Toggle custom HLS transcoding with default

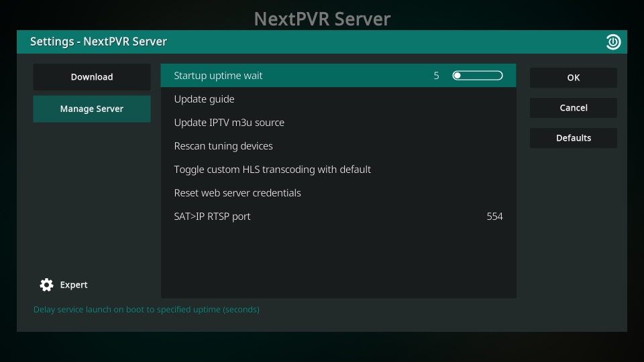(272, 170)
